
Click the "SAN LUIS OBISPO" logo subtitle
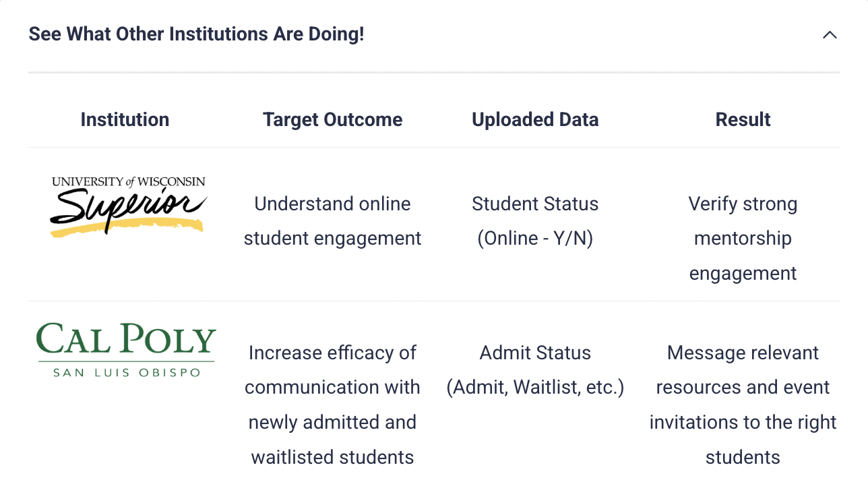(126, 372)
